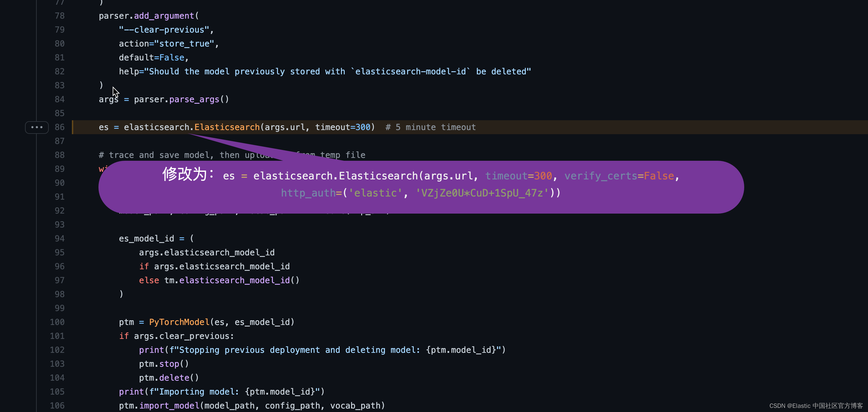This screenshot has height=412, width=868.
Task: Click ptm.stop() on line 103
Action: (x=164, y=364)
